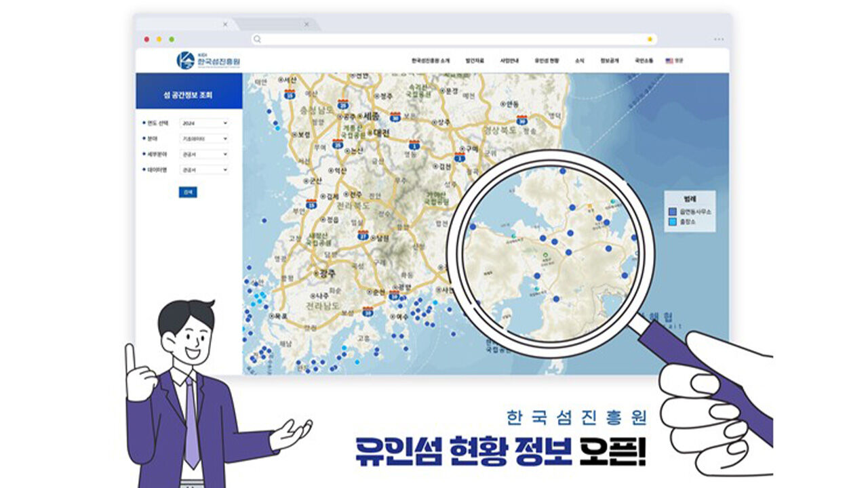This screenshot has width=868, height=488.
Task: Click the 출장소 legend color swatch
Action: 672,222
